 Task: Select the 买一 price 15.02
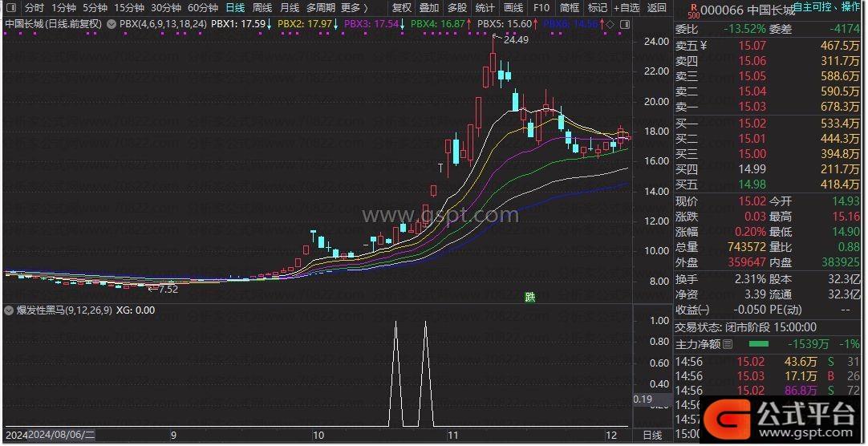[752, 123]
